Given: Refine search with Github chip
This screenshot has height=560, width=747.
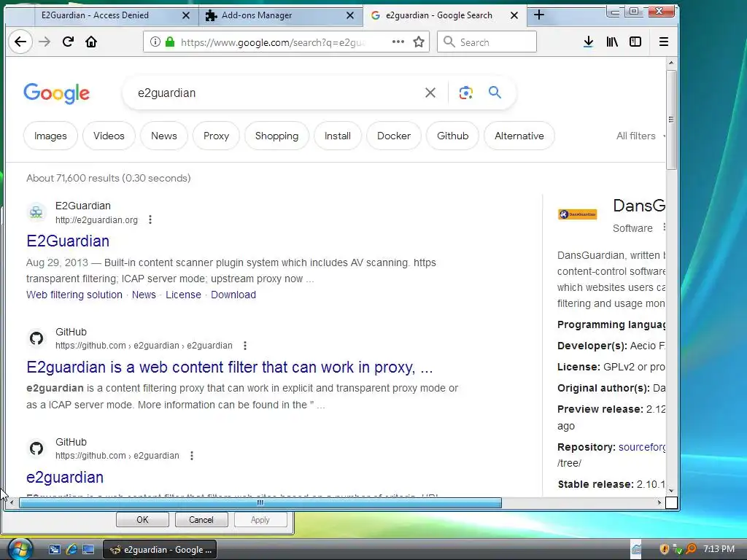Looking at the screenshot, I should point(452,136).
